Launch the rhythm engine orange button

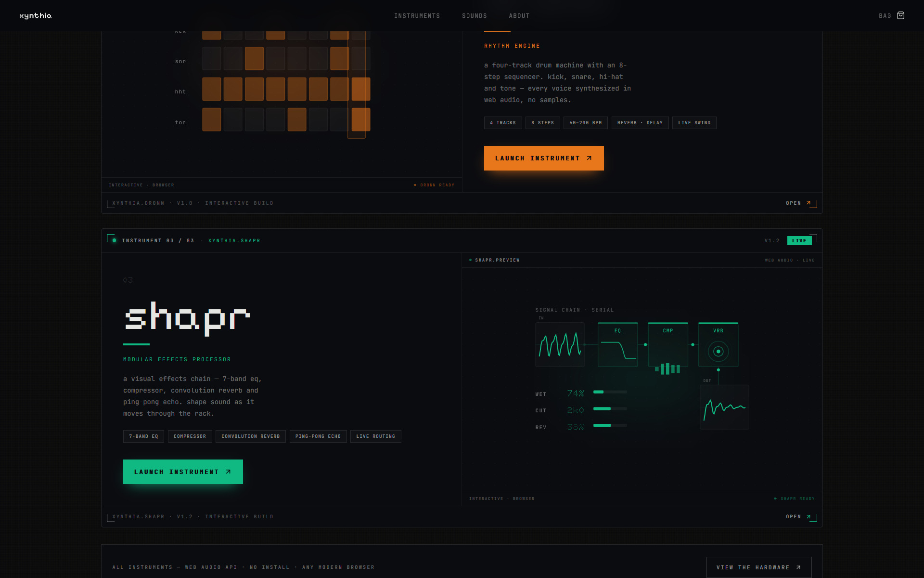(544, 158)
